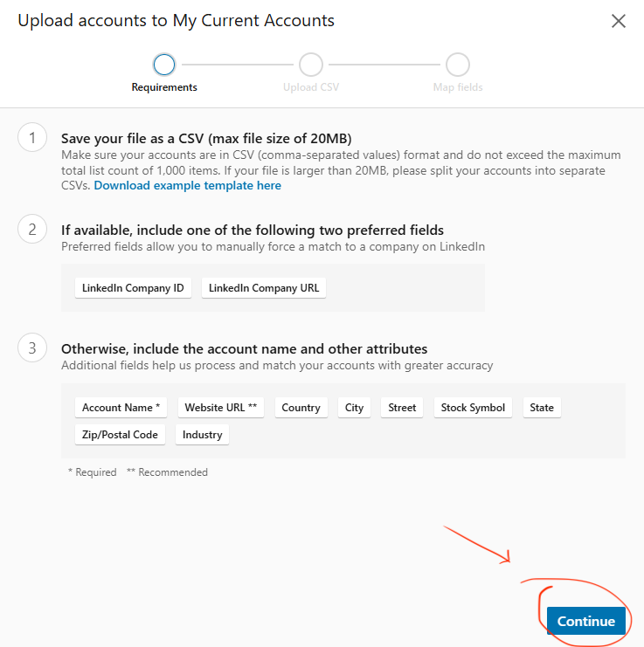Click the State field chip
Viewport: 644px width, 647px height.
click(x=542, y=408)
